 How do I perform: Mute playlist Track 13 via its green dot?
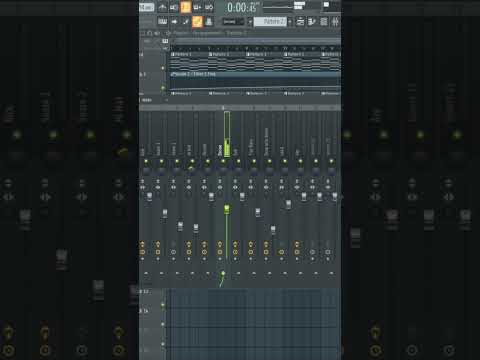click(x=163, y=305)
